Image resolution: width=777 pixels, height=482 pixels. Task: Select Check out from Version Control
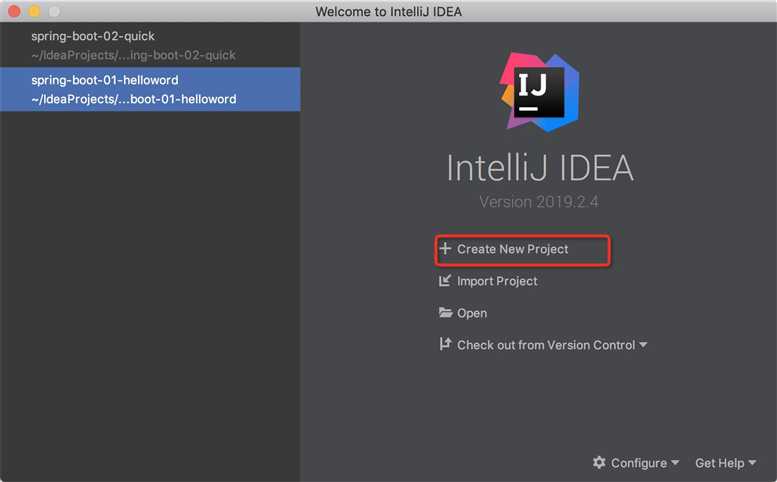546,345
